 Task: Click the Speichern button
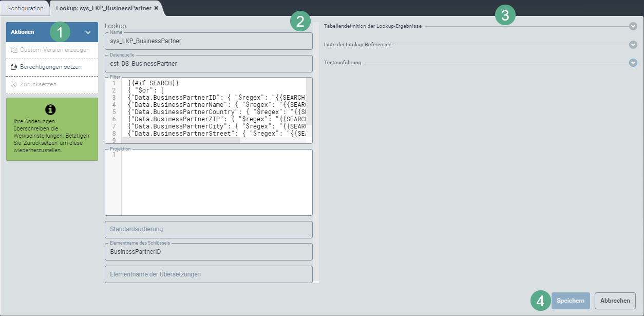(x=571, y=301)
